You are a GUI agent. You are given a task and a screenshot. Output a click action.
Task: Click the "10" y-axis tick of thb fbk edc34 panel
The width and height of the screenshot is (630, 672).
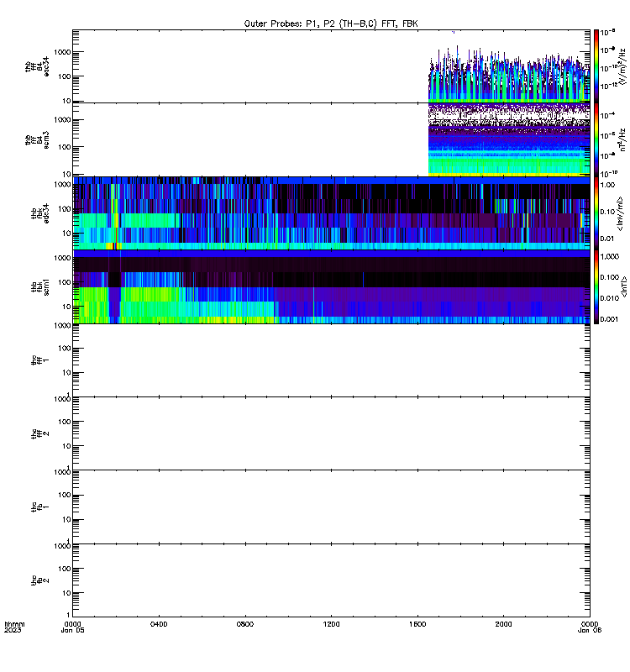(66, 234)
